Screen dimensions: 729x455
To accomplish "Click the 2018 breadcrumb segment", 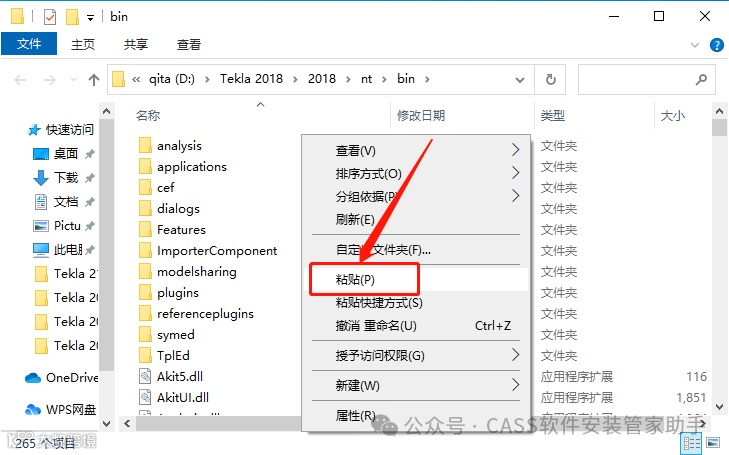I will pos(322,79).
